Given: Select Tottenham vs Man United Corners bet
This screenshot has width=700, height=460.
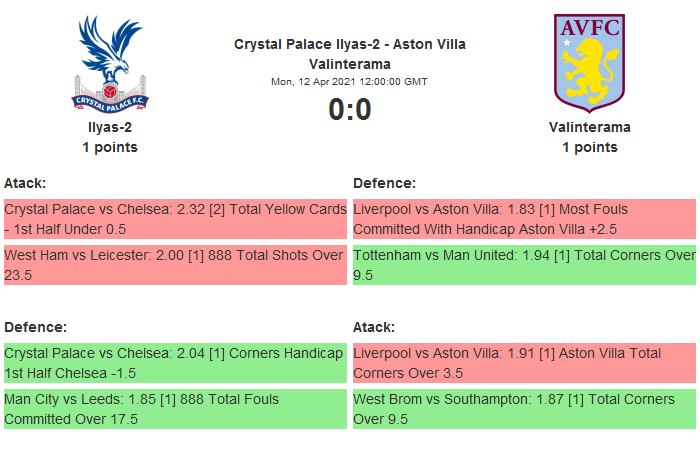Looking at the screenshot, I should coord(524,265).
